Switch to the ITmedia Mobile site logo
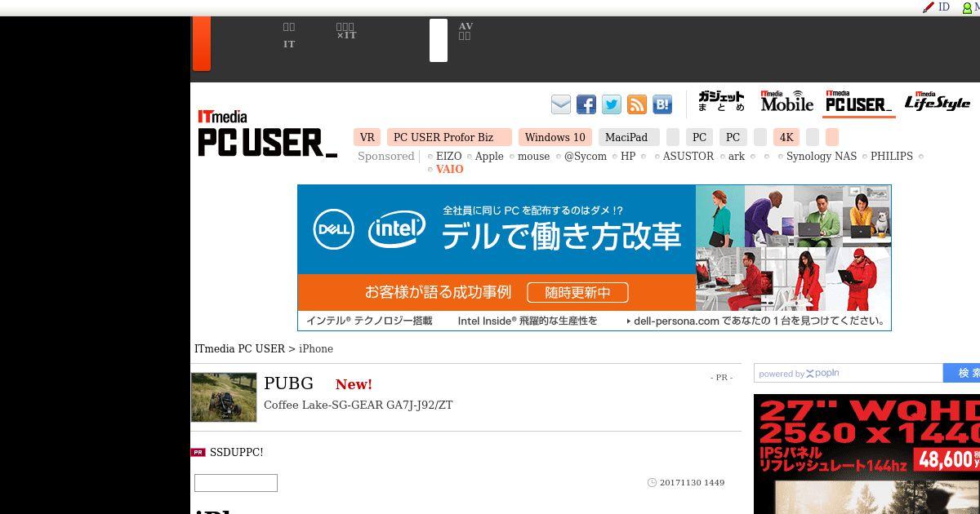980x514 pixels. click(787, 101)
